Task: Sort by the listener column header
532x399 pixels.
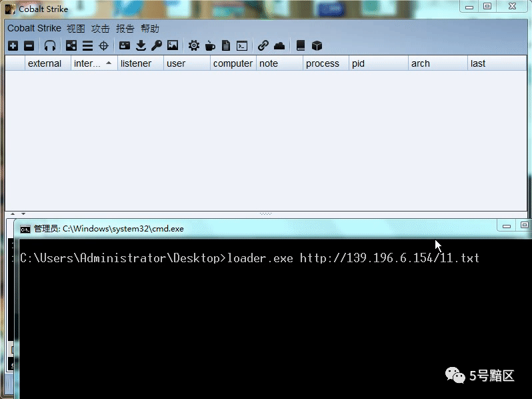Action: pos(141,63)
